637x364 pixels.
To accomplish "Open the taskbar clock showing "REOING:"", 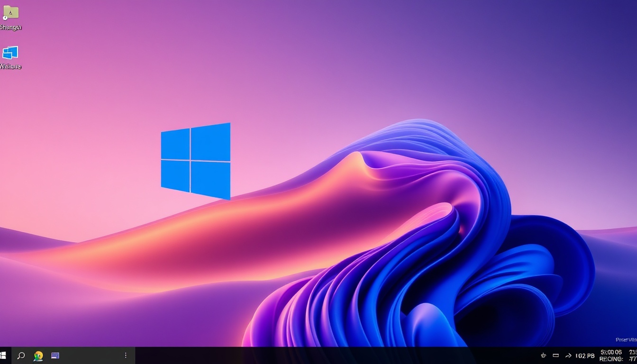I will tap(611, 355).
